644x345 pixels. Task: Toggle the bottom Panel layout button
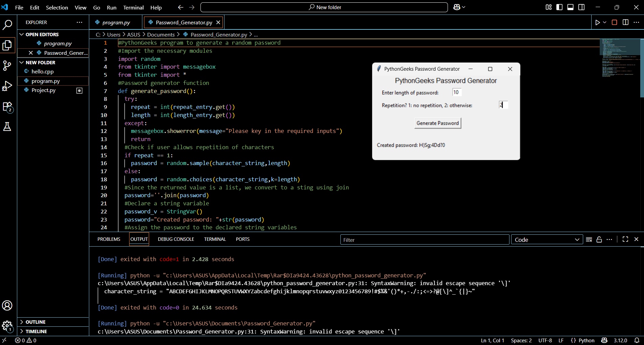pyautogui.click(x=570, y=7)
